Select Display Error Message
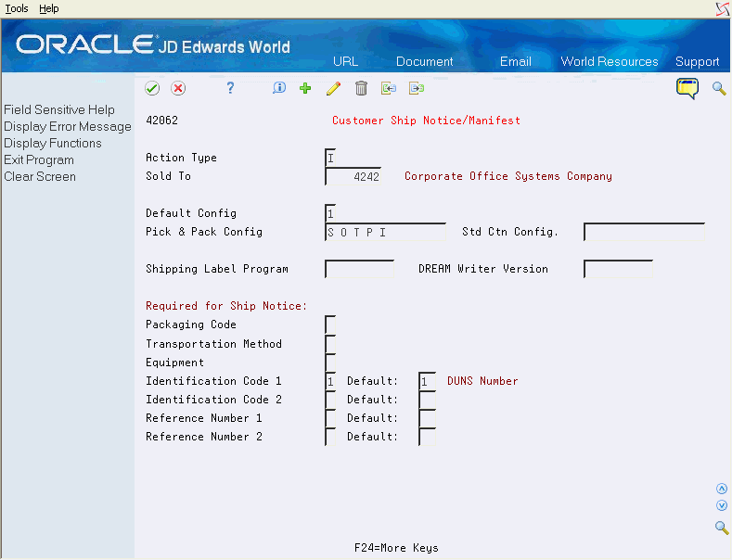 [68, 126]
